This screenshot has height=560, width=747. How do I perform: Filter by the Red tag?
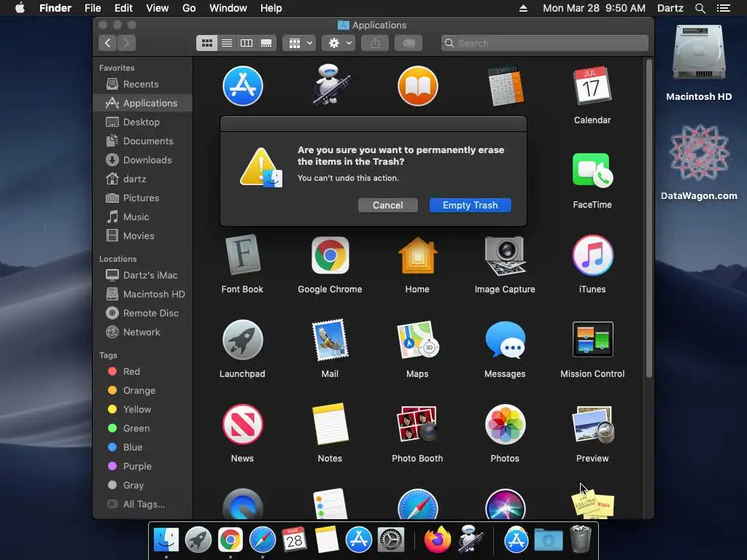click(x=143, y=371)
